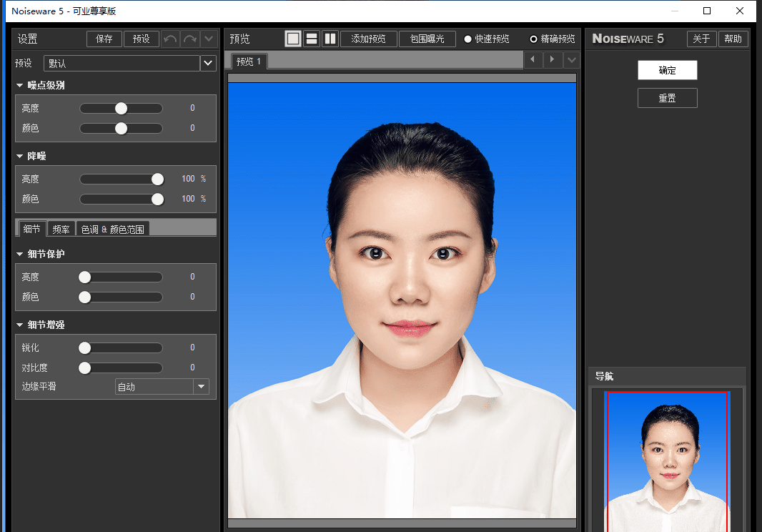Collapse the 细节增强 section
This screenshot has height=532, width=762.
[x=19, y=325]
